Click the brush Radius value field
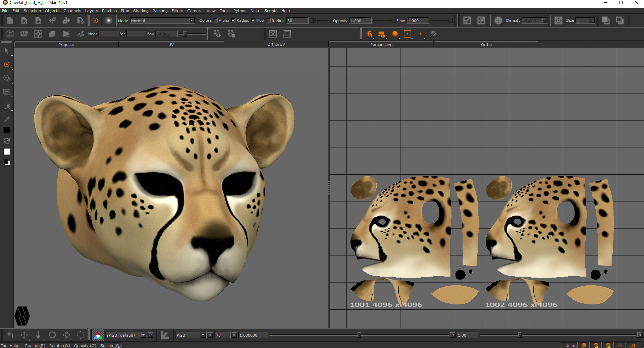 click(297, 20)
